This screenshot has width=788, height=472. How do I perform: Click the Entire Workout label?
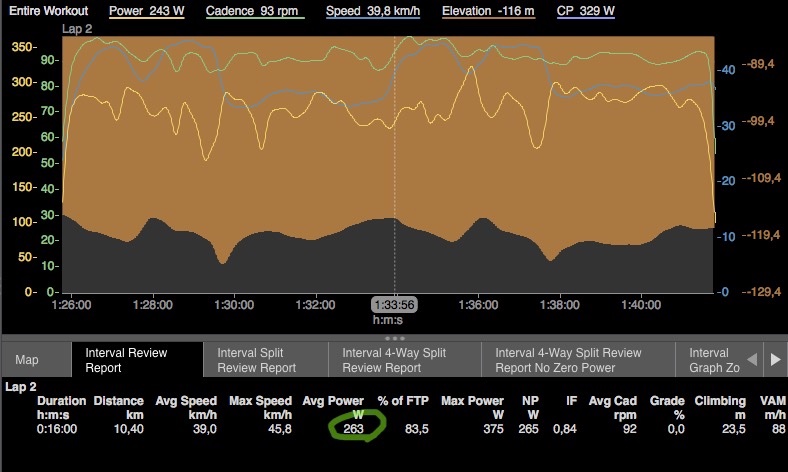pos(48,12)
